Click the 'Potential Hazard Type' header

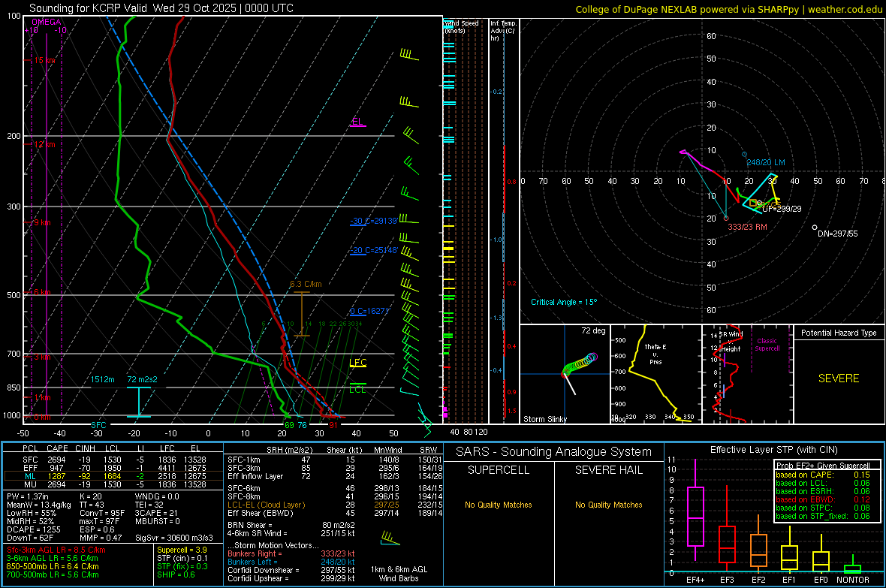(839, 333)
